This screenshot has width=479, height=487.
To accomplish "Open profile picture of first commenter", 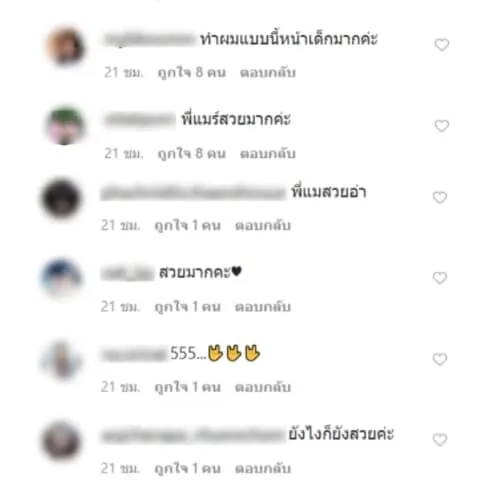I will point(65,46).
